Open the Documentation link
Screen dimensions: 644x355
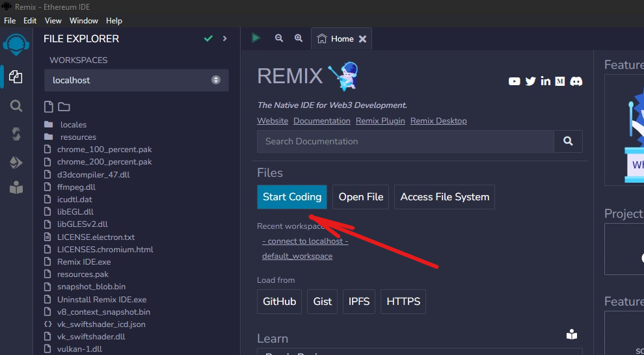tap(321, 121)
